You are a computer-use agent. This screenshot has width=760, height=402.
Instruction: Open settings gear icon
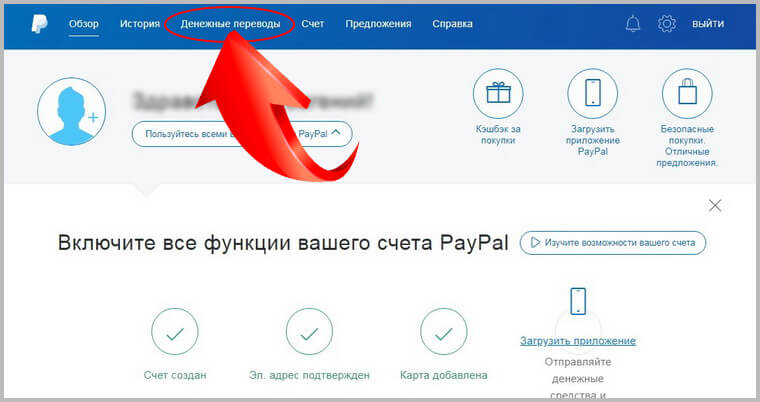[x=667, y=23]
